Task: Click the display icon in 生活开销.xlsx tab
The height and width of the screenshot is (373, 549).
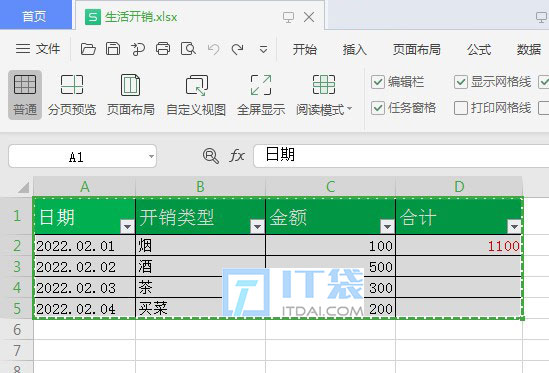Action: pyautogui.click(x=288, y=17)
